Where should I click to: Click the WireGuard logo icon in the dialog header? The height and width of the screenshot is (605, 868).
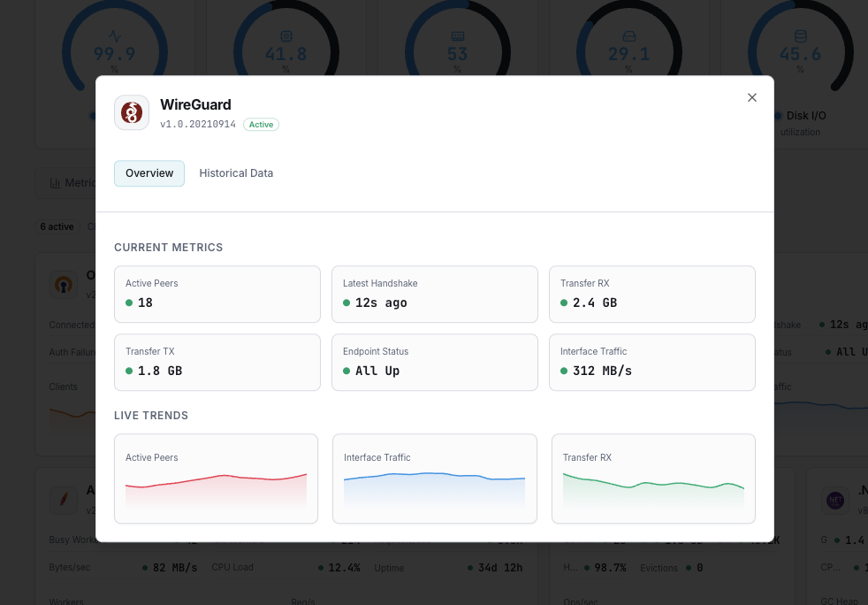click(132, 112)
